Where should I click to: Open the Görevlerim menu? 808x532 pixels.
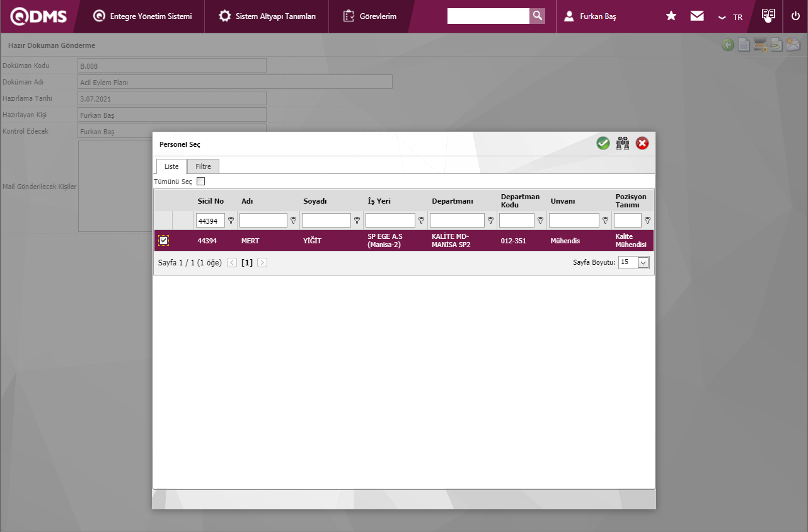click(370, 16)
